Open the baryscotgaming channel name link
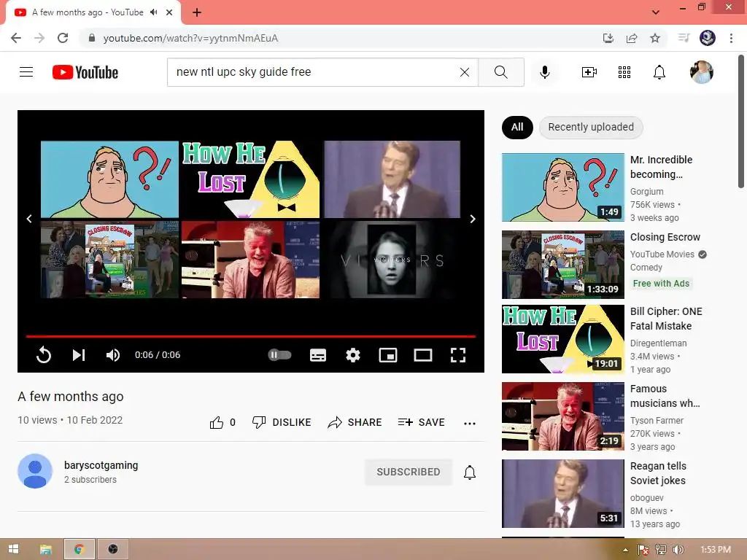Image resolution: width=747 pixels, height=560 pixels. [101, 465]
